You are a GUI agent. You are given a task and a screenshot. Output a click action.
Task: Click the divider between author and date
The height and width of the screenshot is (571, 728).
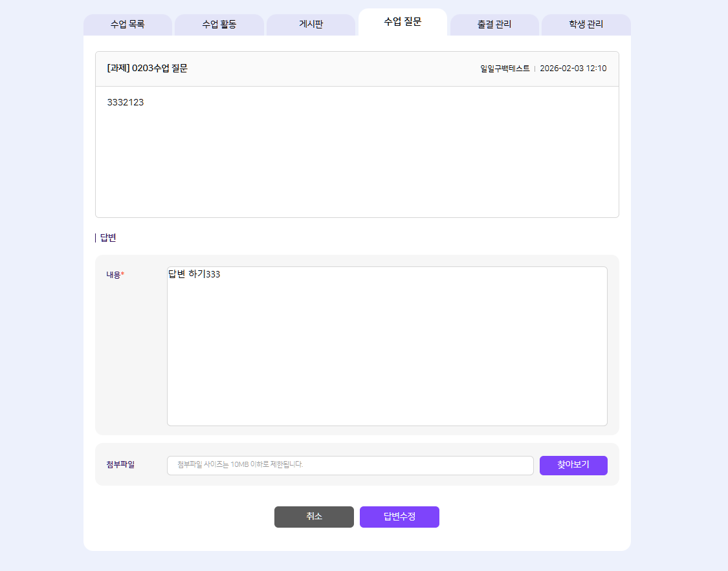pos(535,69)
